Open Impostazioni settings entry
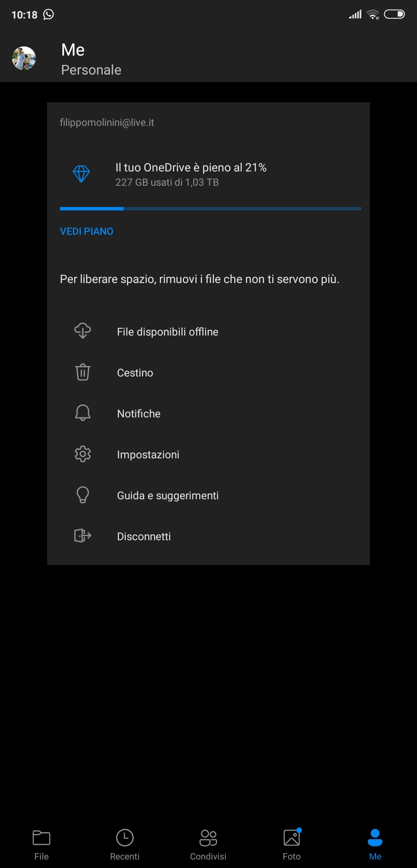The image size is (417, 868). coord(208,454)
